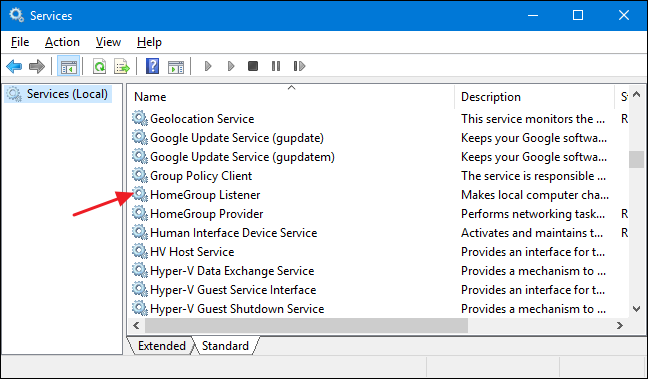Click the gear icon next to HV Host Service
Screen dimensions: 648x379
click(x=140, y=251)
